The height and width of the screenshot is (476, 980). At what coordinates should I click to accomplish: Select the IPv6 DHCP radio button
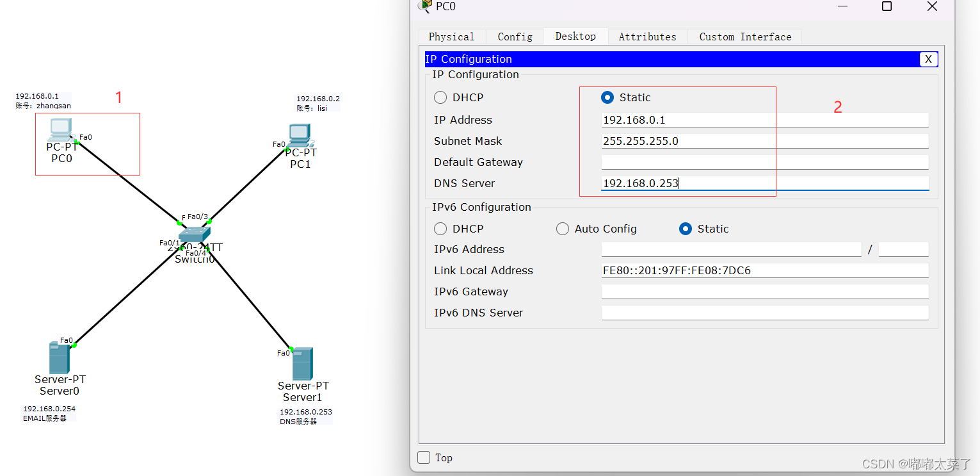[440, 229]
